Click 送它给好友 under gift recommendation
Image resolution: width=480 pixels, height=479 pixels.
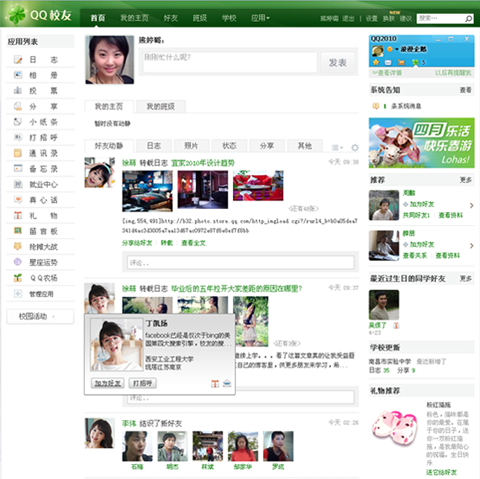441,472
